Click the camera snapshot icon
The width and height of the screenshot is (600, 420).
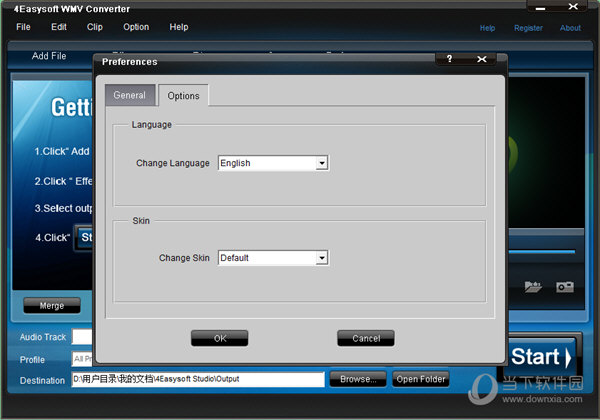click(x=565, y=287)
